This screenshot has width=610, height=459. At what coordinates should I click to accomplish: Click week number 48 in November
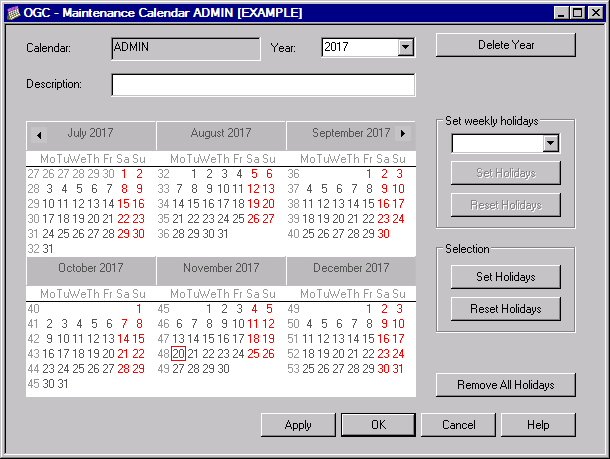(x=163, y=354)
